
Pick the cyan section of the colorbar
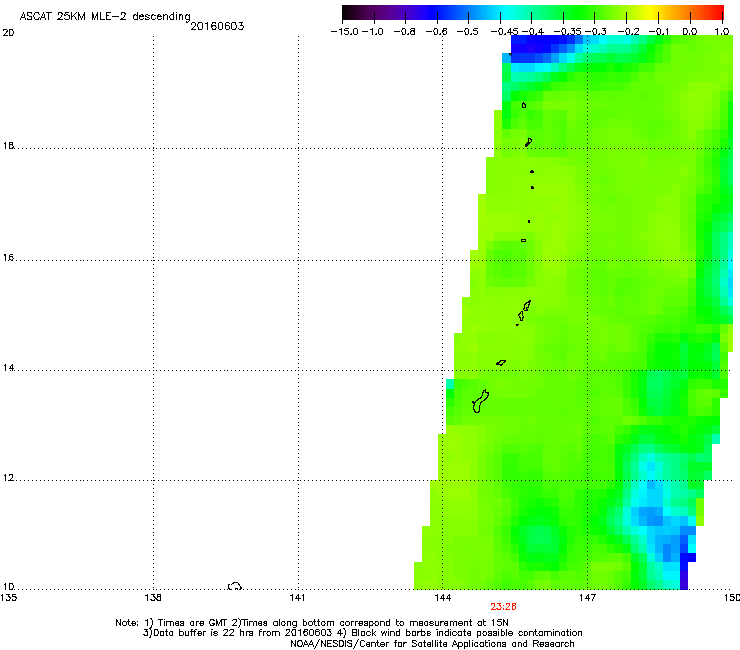click(x=507, y=13)
